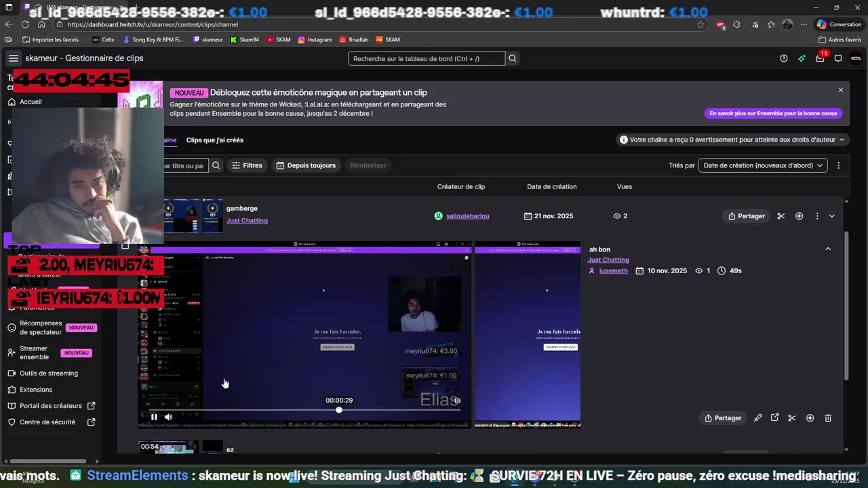Open clip creator link sallouiebarlou
Screen dimensions: 868x488
point(467,216)
